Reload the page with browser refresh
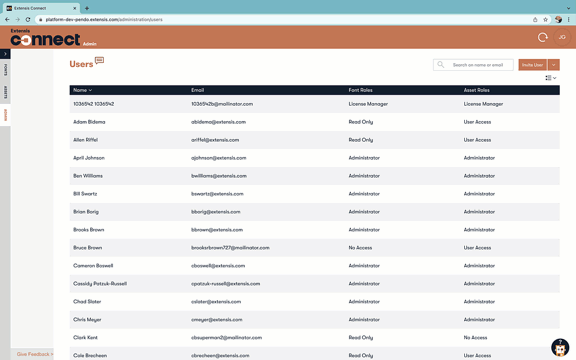Screen dimensions: 576x360 [x=28, y=19]
